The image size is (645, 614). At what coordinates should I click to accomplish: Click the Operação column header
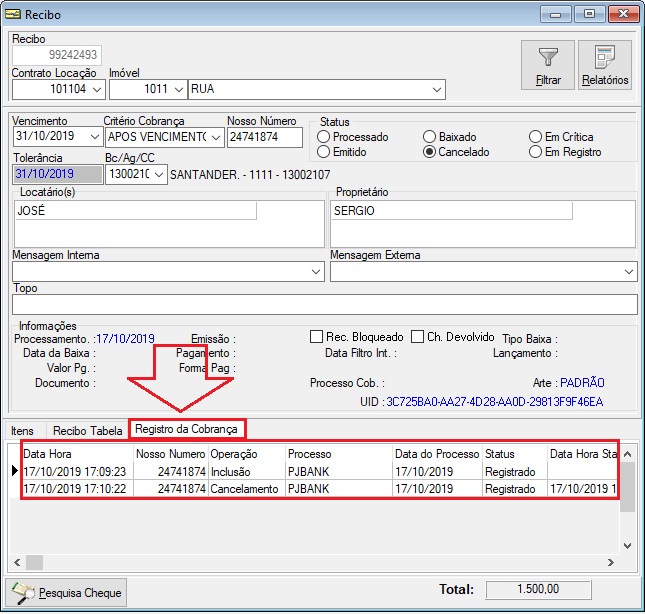(246, 454)
